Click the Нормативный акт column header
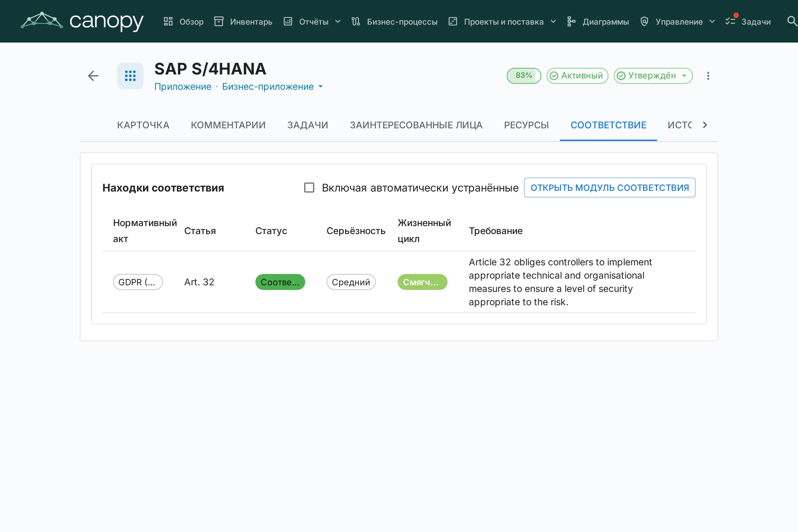This screenshot has height=532, width=798. tap(145, 231)
